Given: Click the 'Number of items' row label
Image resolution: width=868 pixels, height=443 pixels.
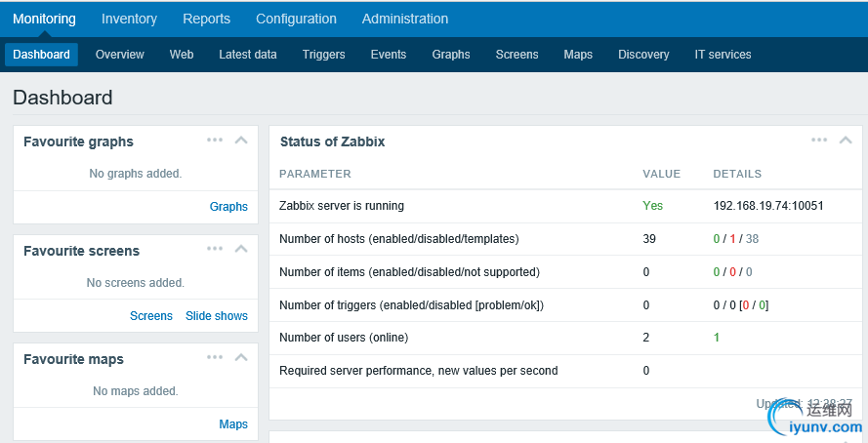Looking at the screenshot, I should pos(409,272).
